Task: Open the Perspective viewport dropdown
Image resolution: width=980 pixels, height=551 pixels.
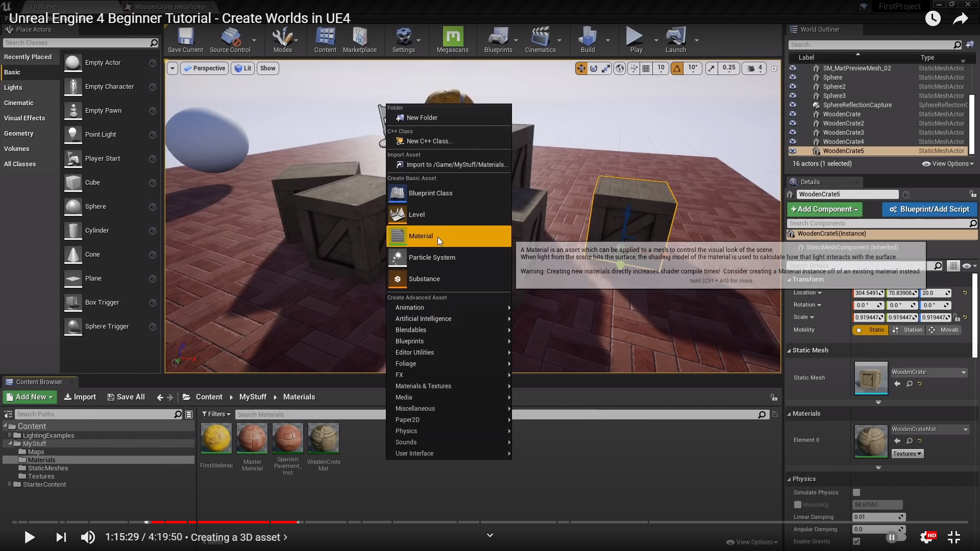Action: 204,68
